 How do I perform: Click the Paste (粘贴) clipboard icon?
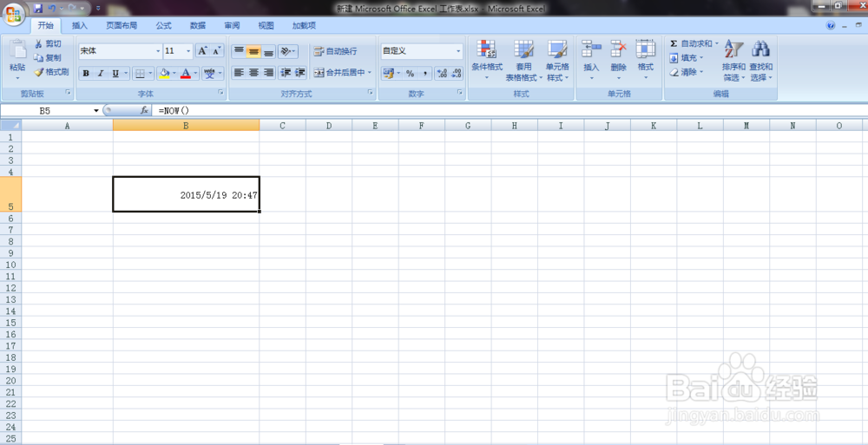(x=17, y=49)
